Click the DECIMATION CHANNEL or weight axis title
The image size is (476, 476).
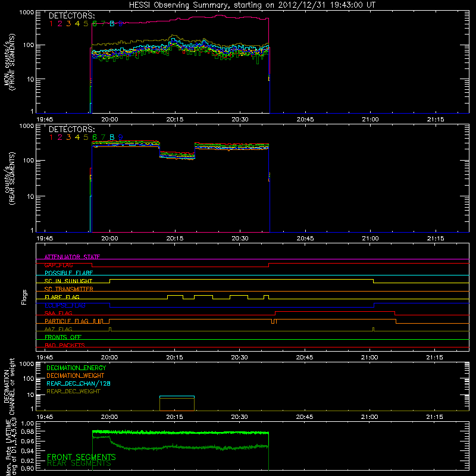click(x=9, y=386)
